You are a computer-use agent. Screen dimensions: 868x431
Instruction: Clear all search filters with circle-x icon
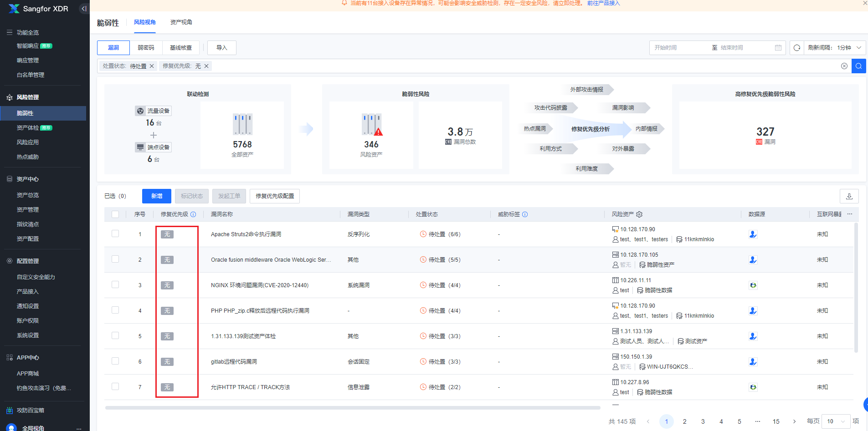[844, 66]
